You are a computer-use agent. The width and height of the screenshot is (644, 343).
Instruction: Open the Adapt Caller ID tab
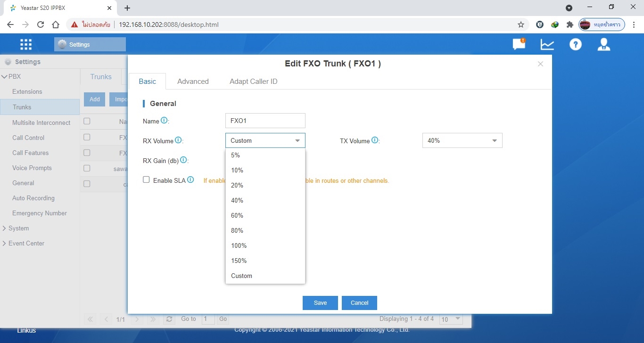[253, 82]
